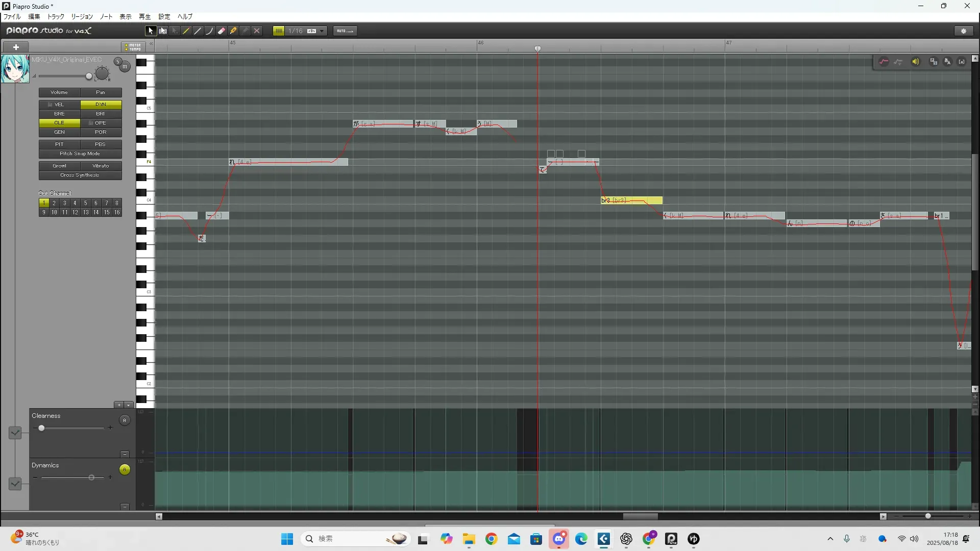Toggle the grid snap button

(279, 31)
